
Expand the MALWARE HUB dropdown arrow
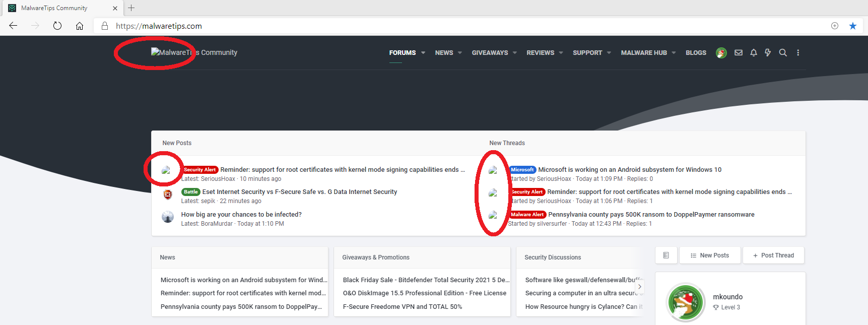pos(674,52)
